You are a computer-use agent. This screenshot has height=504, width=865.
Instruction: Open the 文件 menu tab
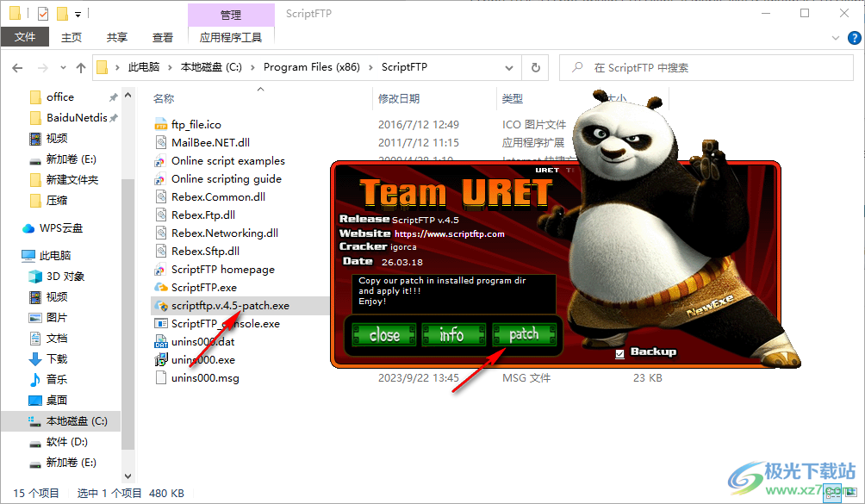point(25,37)
